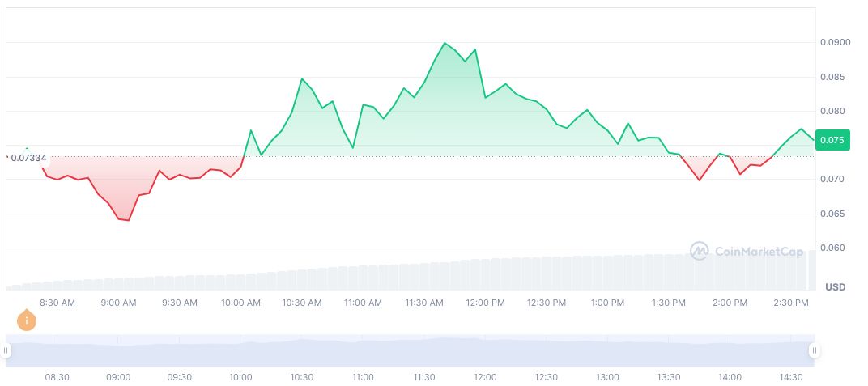Click the right range selector handle
This screenshot has width=868, height=386.
815,350
